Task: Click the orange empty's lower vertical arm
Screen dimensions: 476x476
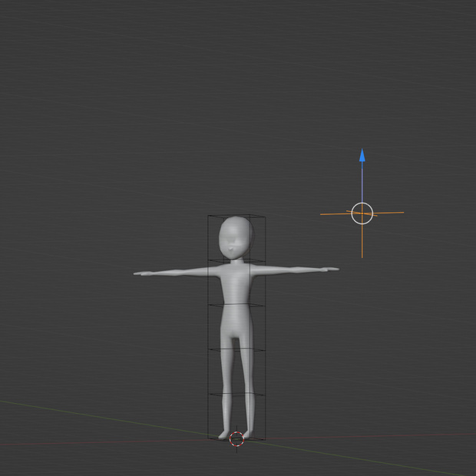Action: (362, 241)
